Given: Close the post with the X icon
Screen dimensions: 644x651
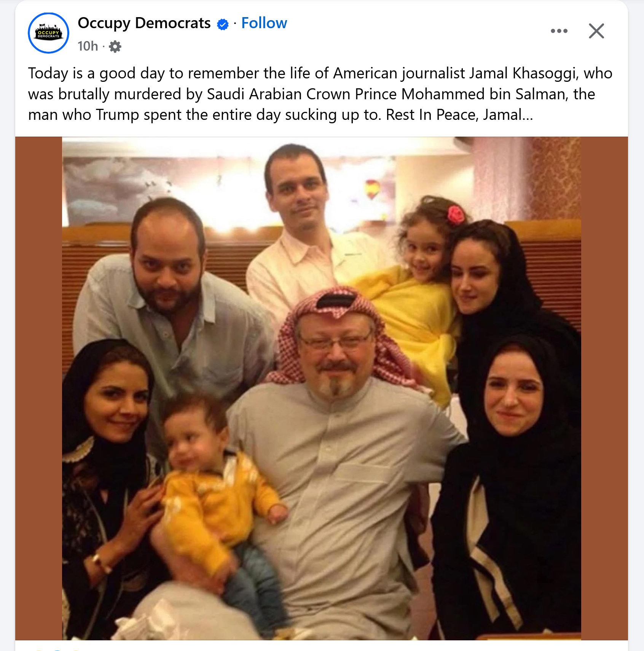Looking at the screenshot, I should pyautogui.click(x=596, y=31).
